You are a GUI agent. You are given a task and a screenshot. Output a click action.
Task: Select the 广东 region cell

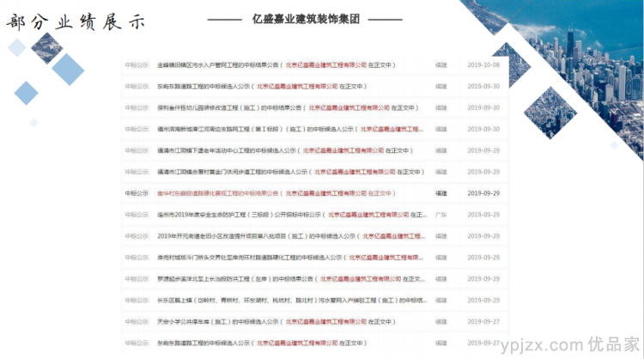pos(441,215)
